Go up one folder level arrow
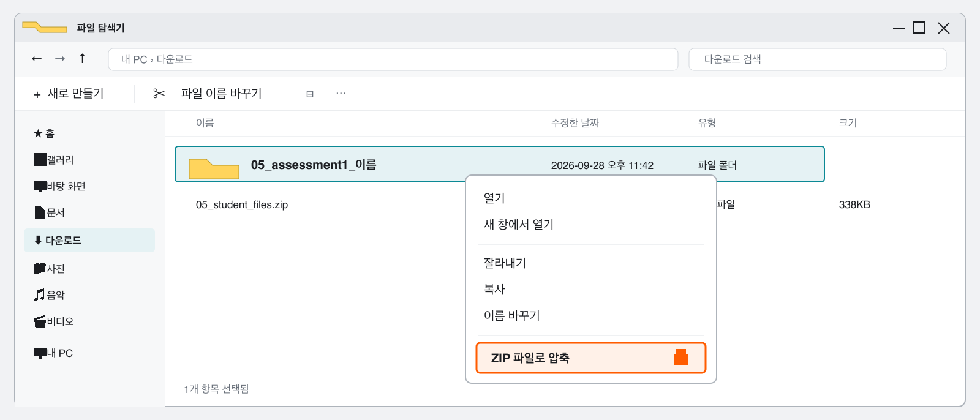The height and width of the screenshot is (420, 980). (82, 58)
